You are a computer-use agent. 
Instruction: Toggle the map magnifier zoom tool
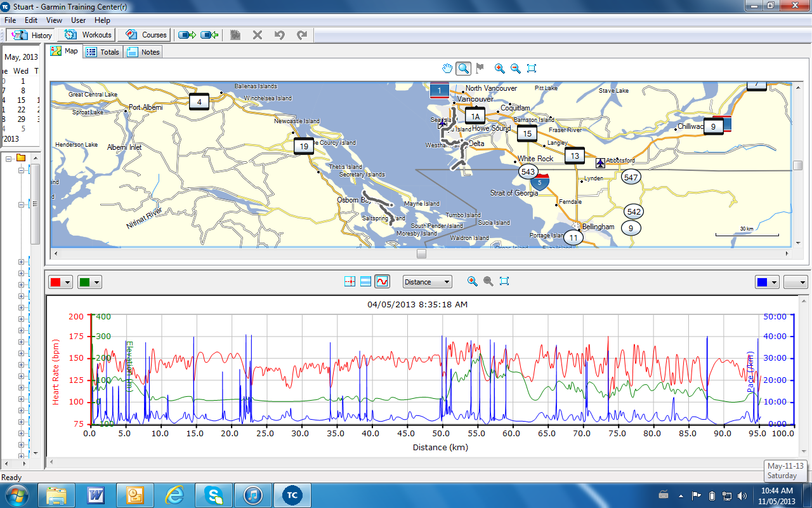(464, 69)
